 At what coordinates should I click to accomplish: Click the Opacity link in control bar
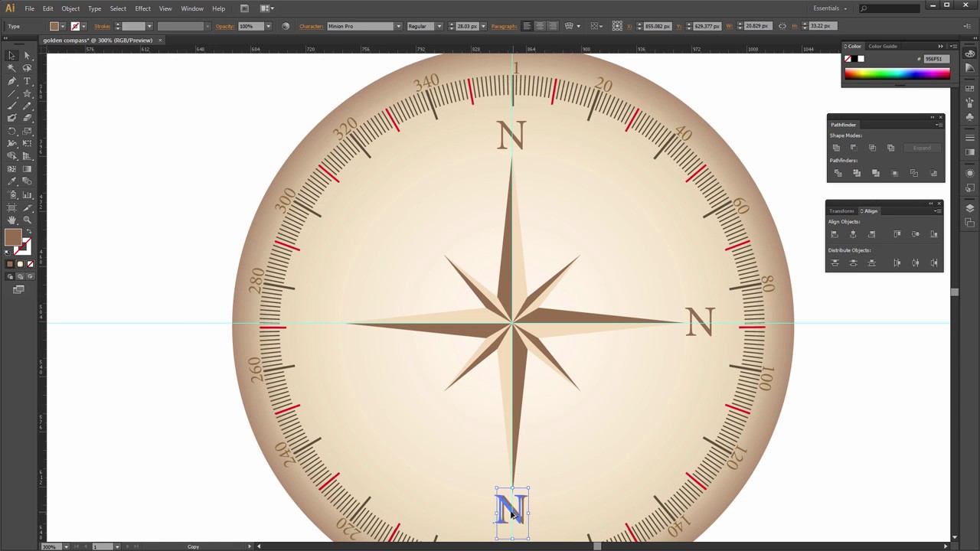(225, 26)
